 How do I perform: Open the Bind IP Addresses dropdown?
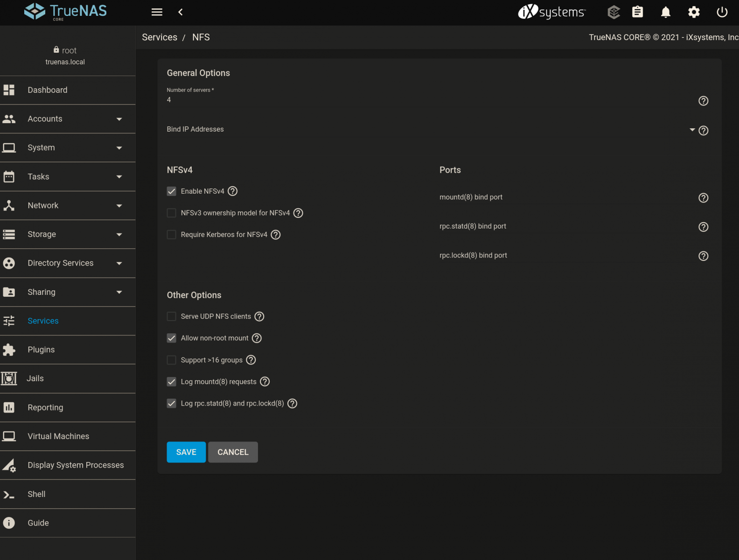(x=431, y=129)
